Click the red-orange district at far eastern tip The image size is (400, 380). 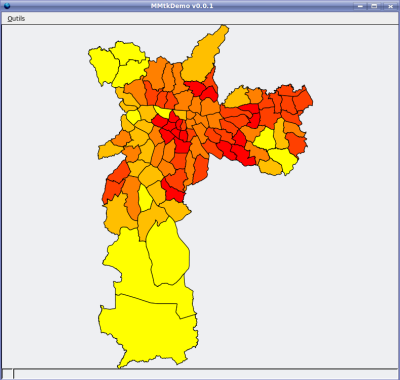tap(303, 99)
